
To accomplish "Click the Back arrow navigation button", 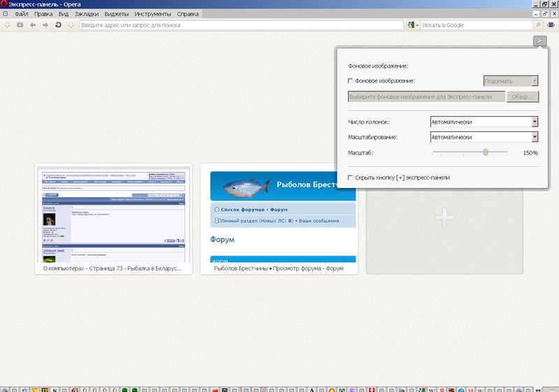I will [32, 25].
